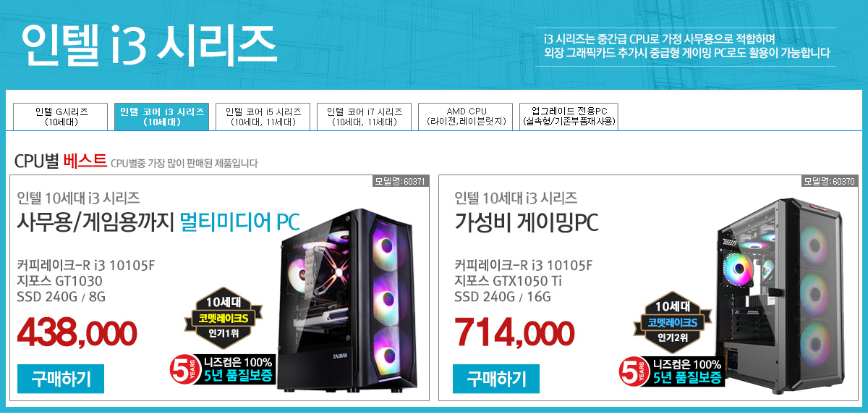
Task: Click the 438,000 price text
Action: pyautogui.click(x=77, y=333)
